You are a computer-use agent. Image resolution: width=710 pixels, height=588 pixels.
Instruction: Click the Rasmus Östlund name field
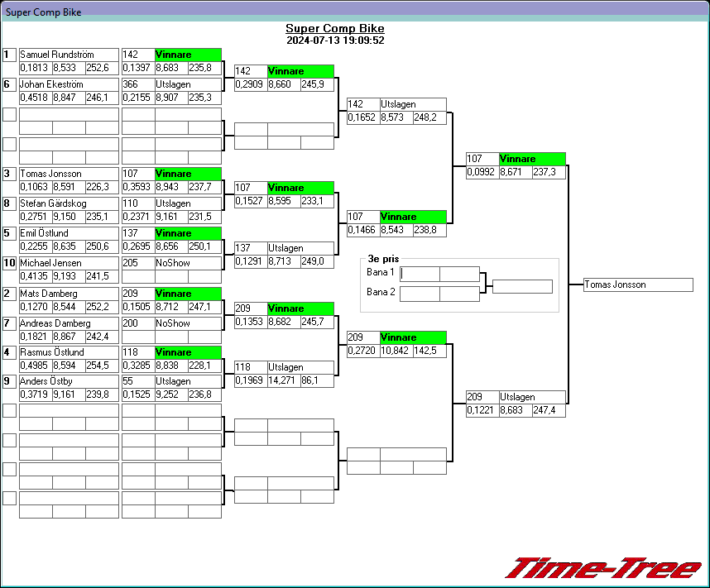[69, 352]
